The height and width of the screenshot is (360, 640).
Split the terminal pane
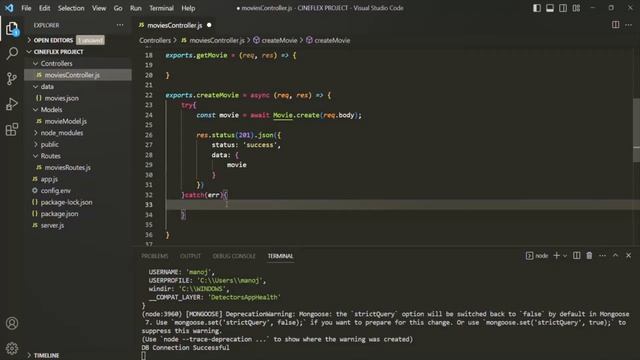[x=576, y=256]
